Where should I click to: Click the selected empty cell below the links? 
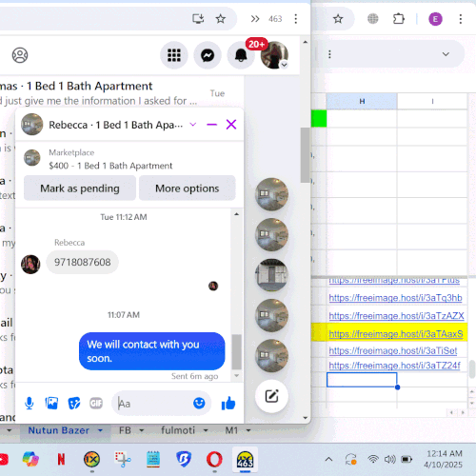click(x=362, y=380)
